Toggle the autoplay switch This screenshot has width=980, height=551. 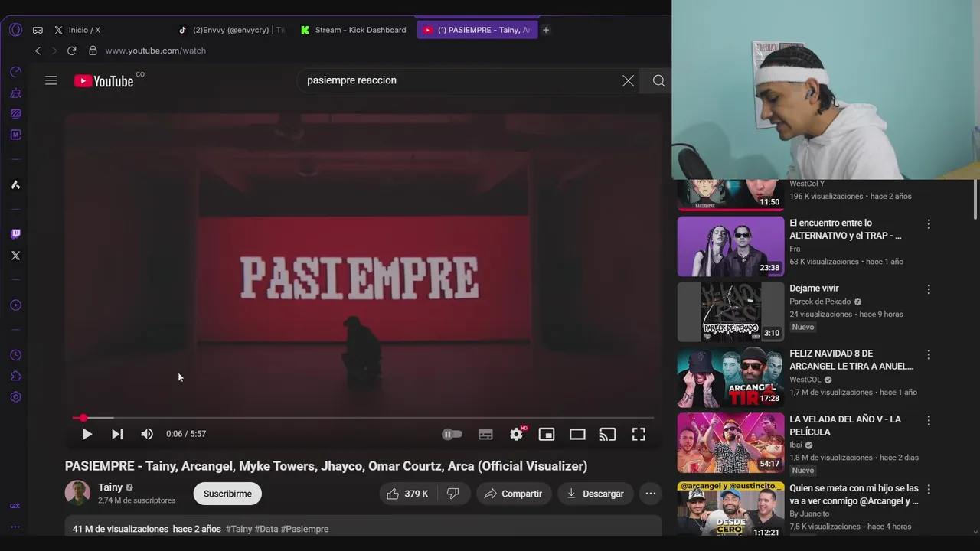[452, 434]
